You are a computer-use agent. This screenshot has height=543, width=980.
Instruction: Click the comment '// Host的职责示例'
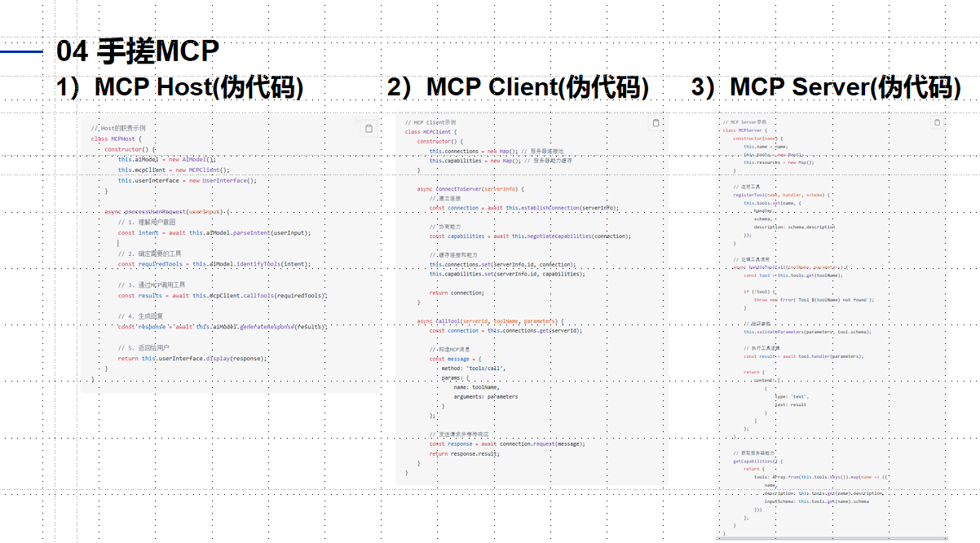(x=118, y=129)
